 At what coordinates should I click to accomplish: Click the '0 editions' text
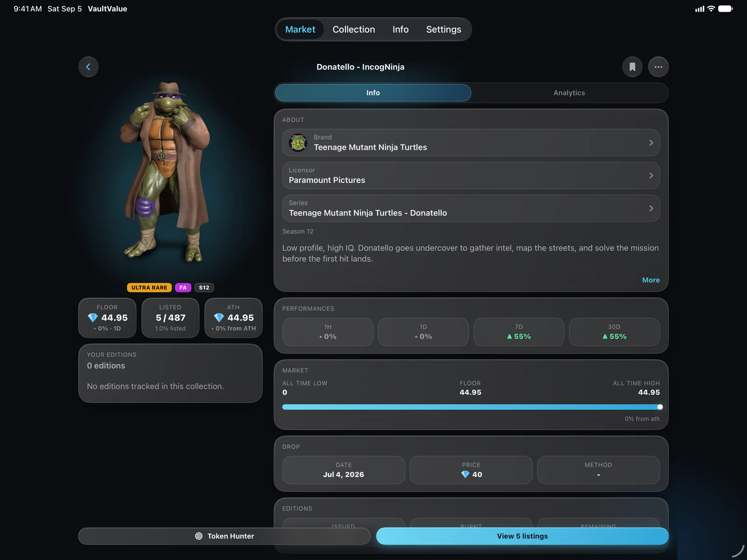106,366
